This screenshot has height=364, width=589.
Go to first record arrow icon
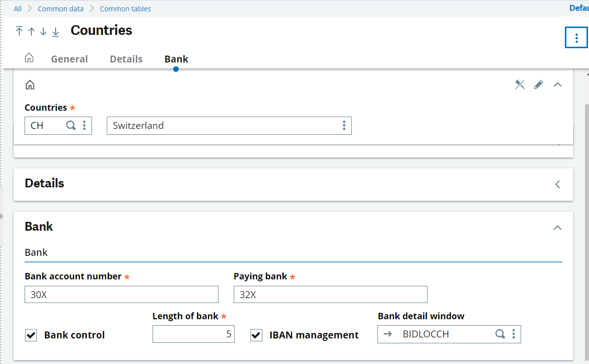(x=19, y=31)
